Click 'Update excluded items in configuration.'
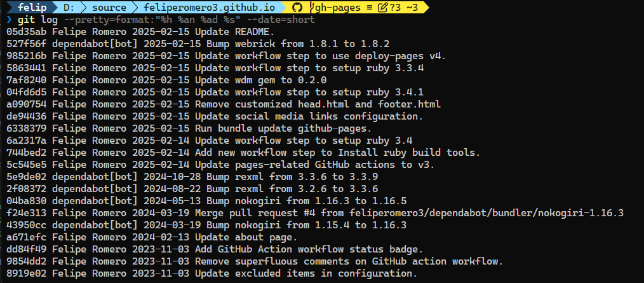644x283 pixels. pyautogui.click(x=306, y=273)
